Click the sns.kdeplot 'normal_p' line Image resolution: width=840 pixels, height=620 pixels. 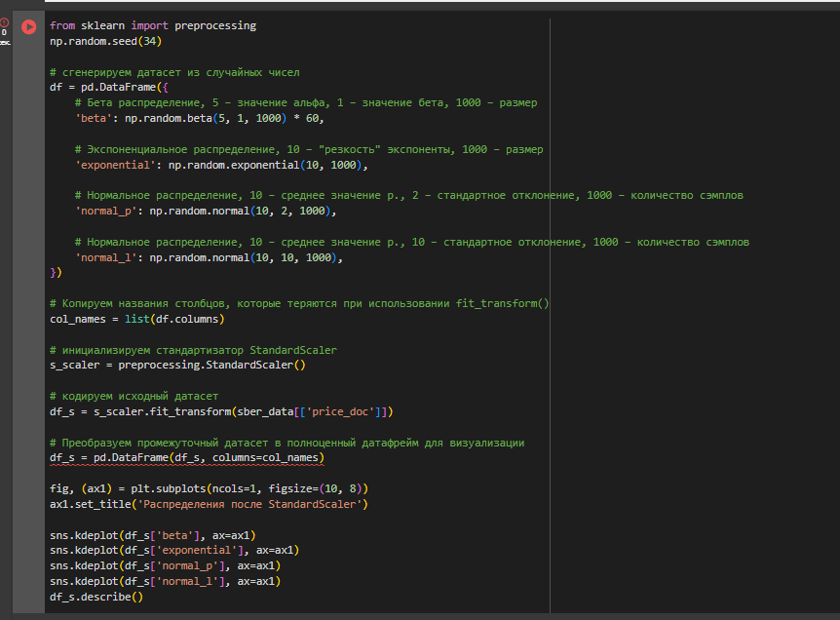point(165,566)
